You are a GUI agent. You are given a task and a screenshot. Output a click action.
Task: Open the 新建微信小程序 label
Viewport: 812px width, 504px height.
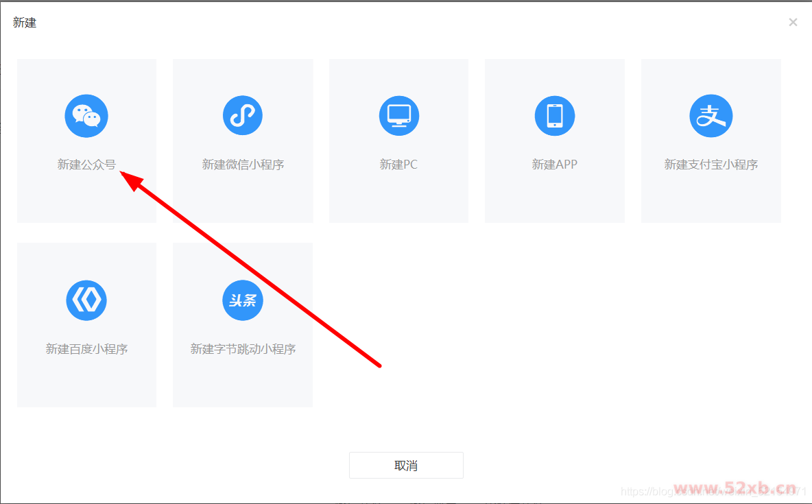243,165
